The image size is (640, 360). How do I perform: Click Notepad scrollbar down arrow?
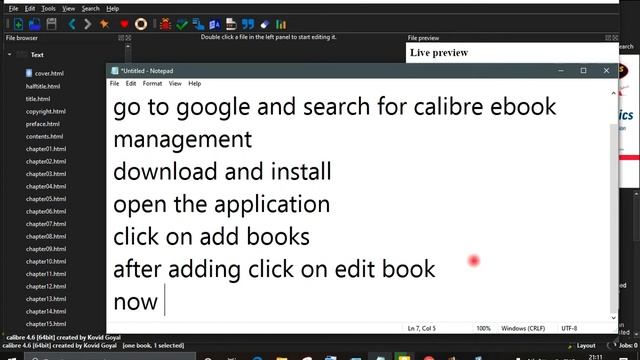[x=613, y=318]
